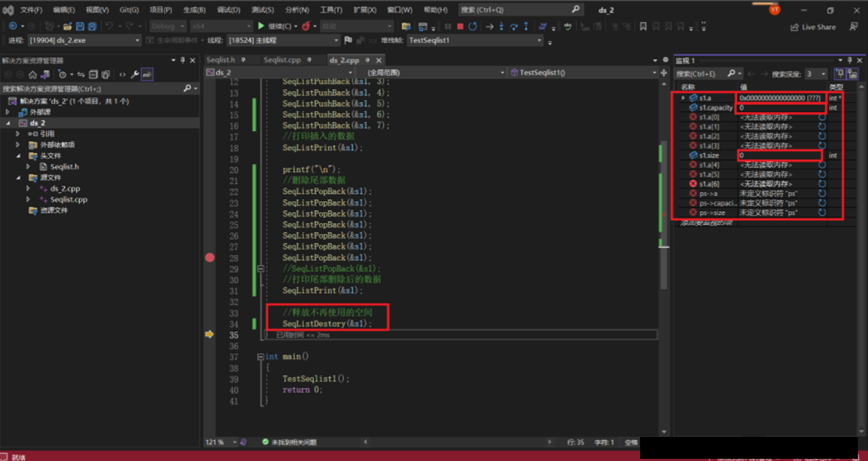
Task: Toggle the breakpoint on line 28
Action: click(210, 257)
